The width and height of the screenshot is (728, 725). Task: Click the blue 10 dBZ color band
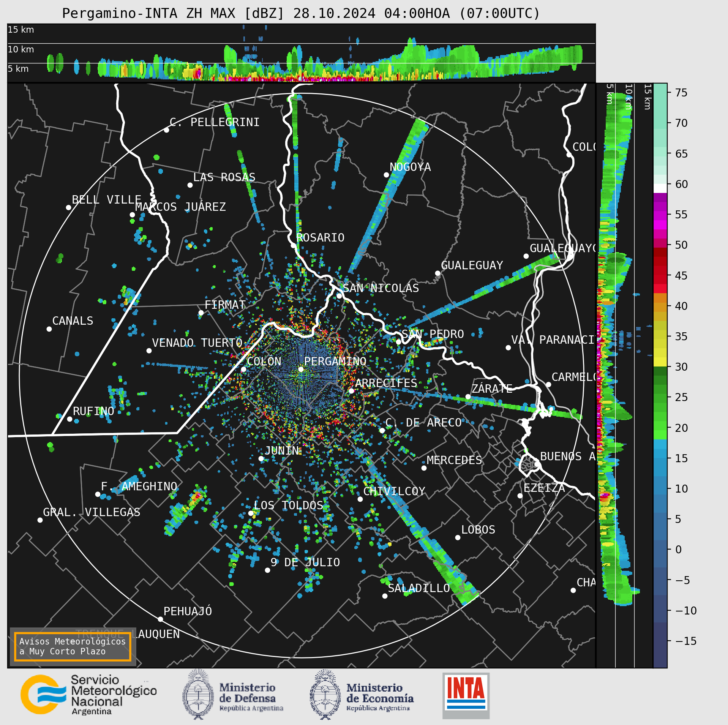coord(660,490)
